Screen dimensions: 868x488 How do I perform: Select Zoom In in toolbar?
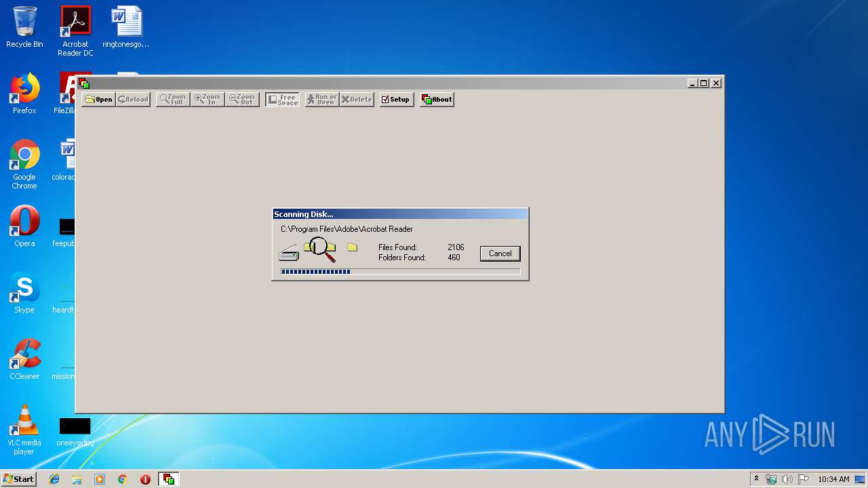point(208,100)
